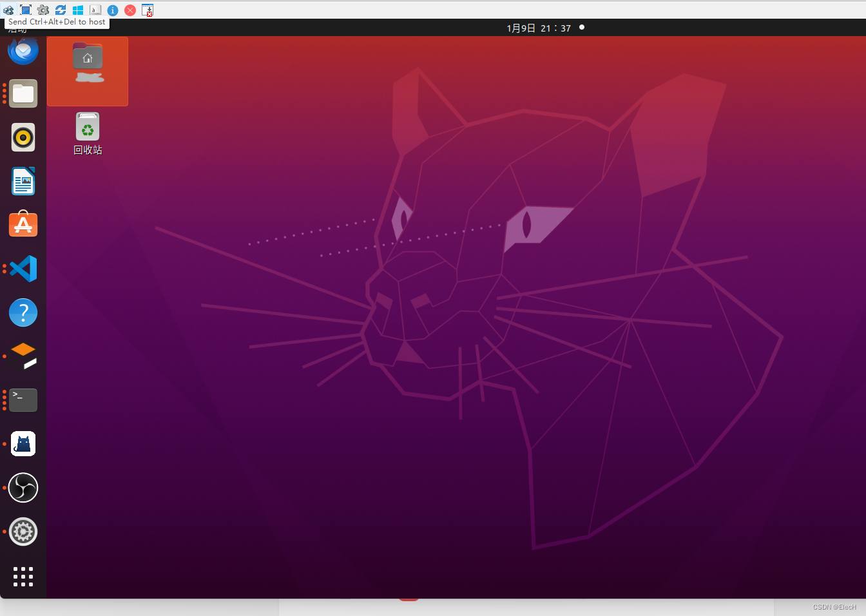Open Thunderbird from the dock
Viewport: 866px width, 616px height.
click(x=23, y=51)
